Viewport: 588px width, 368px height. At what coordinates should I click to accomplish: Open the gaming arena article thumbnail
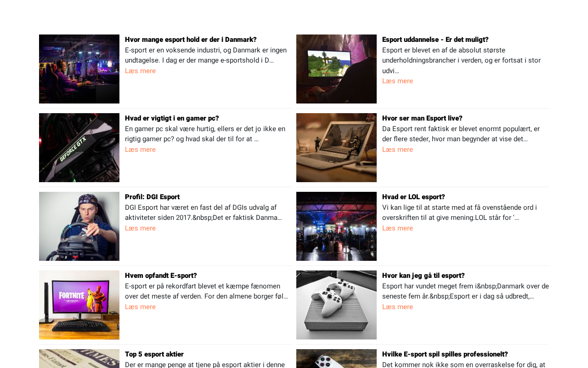[79, 69]
